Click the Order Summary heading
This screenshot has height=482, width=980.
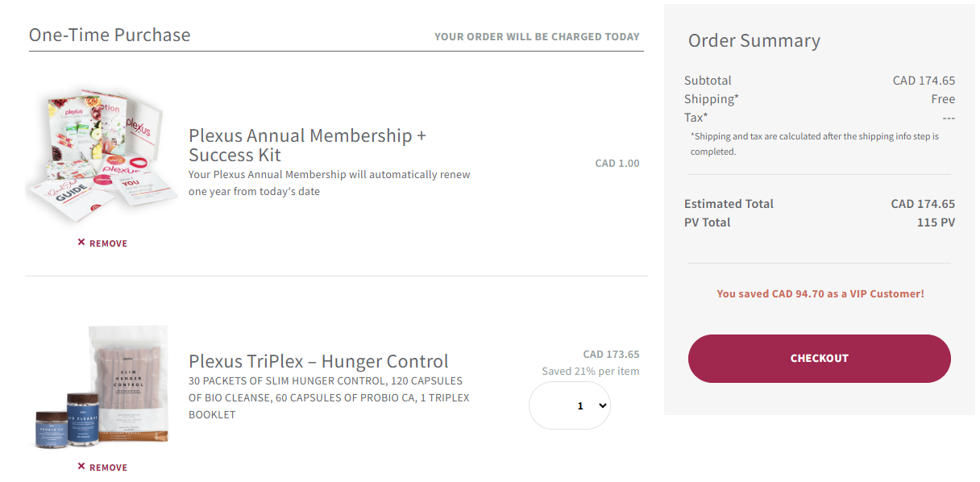754,41
